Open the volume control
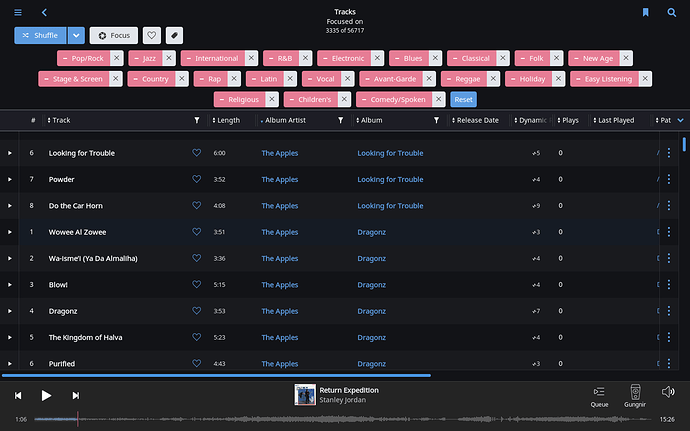 (668, 392)
